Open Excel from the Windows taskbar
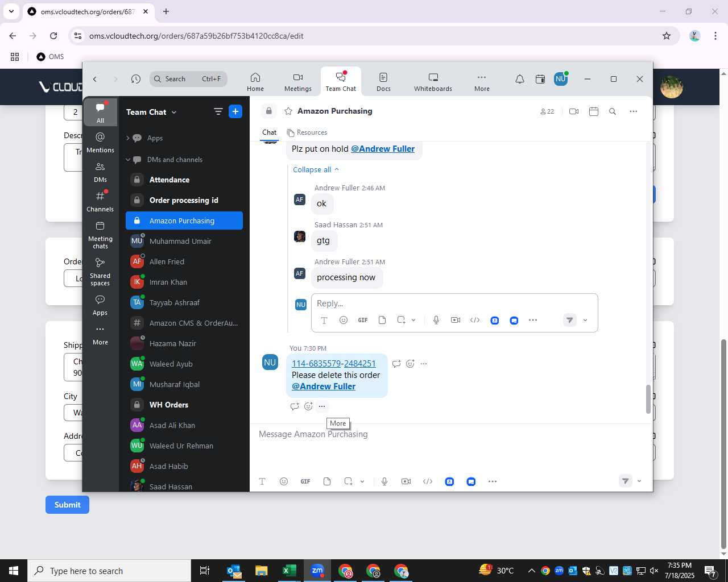728x582 pixels. (x=289, y=571)
